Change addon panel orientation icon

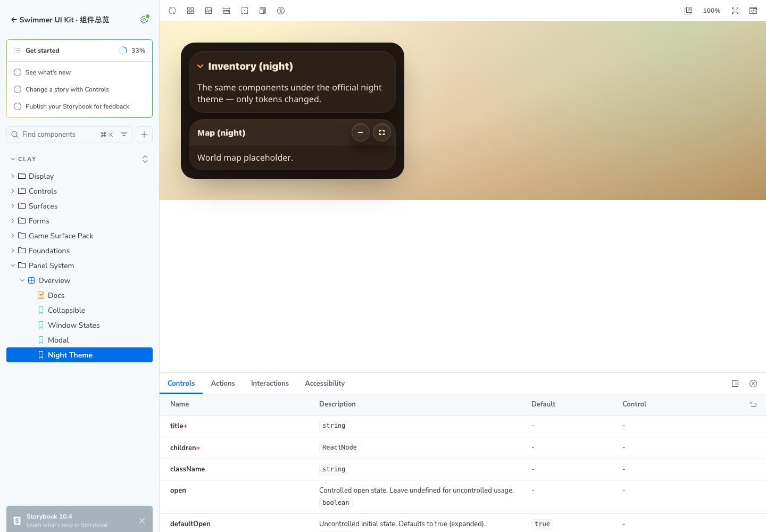coord(735,384)
